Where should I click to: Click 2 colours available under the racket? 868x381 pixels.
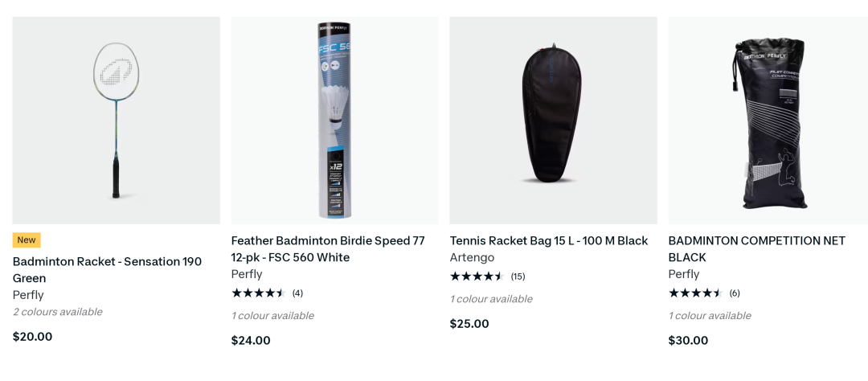(x=58, y=312)
